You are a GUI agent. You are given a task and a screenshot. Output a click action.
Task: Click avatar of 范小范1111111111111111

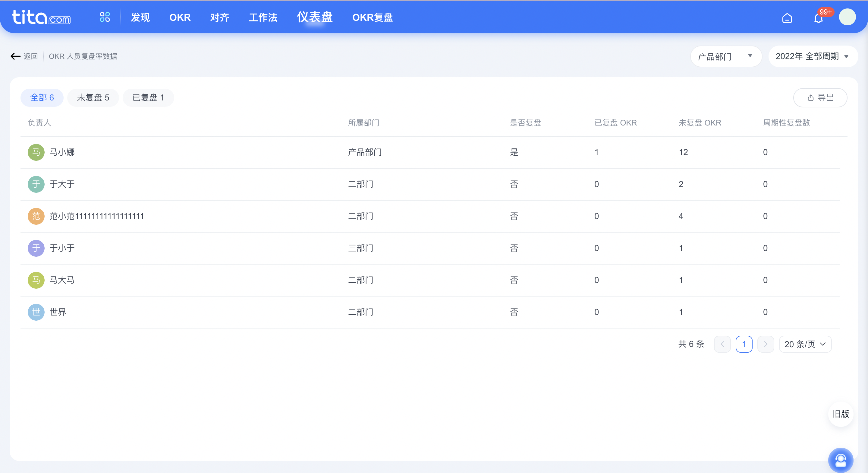pyautogui.click(x=36, y=216)
